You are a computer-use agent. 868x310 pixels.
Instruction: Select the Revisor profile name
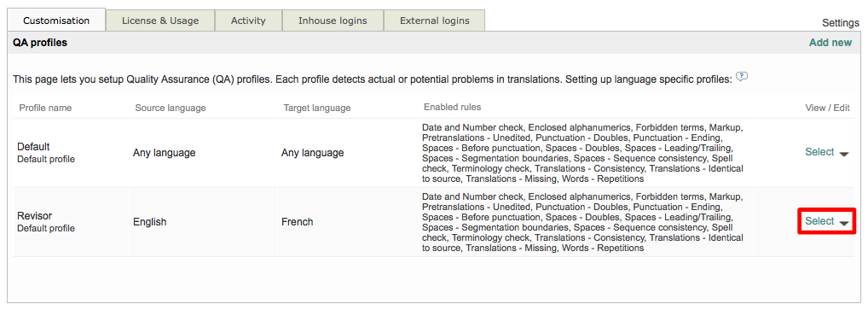click(x=34, y=216)
